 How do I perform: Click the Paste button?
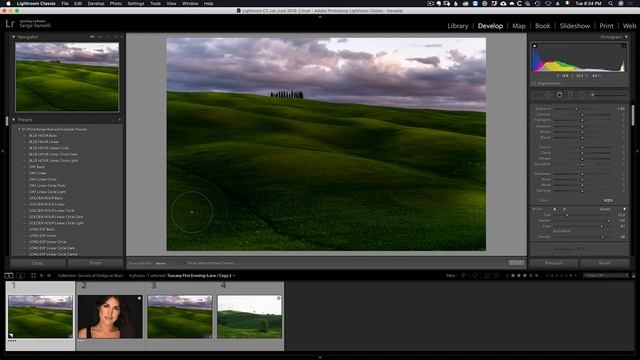coord(96,263)
